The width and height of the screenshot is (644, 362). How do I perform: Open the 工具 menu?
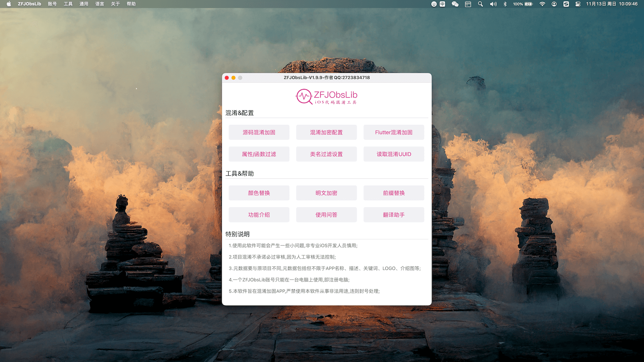pyautogui.click(x=68, y=4)
